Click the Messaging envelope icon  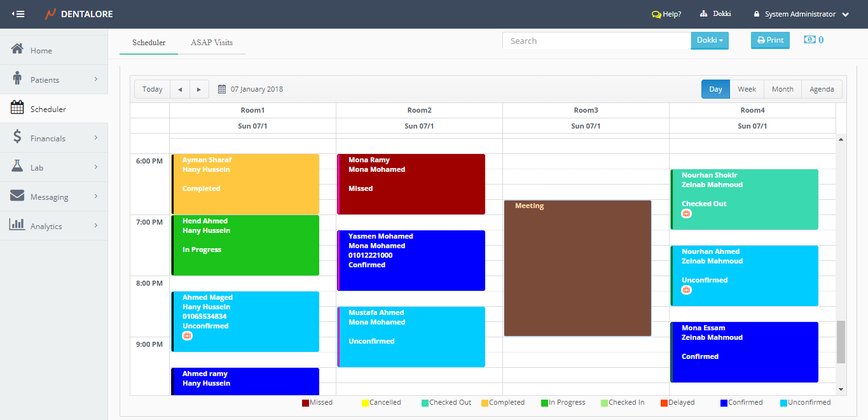click(x=17, y=196)
